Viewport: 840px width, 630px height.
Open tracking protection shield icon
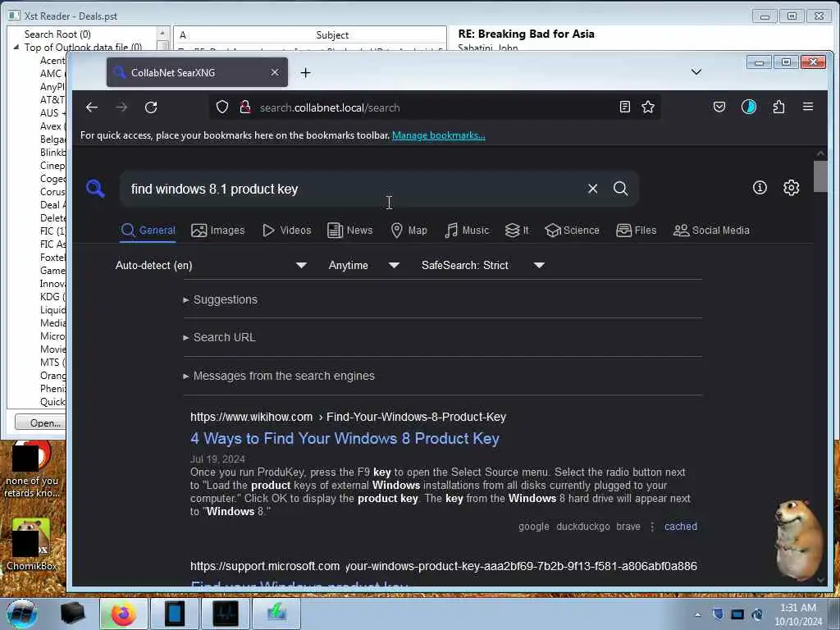point(221,107)
